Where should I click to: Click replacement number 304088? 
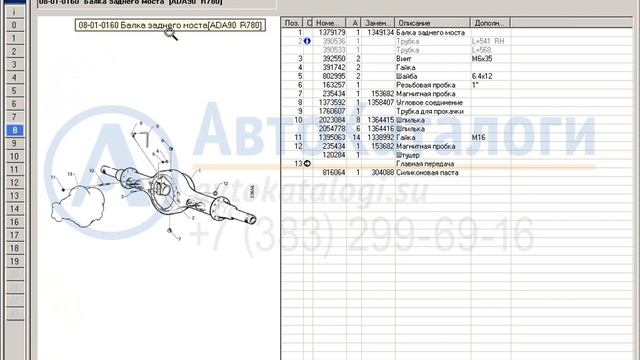[382, 173]
